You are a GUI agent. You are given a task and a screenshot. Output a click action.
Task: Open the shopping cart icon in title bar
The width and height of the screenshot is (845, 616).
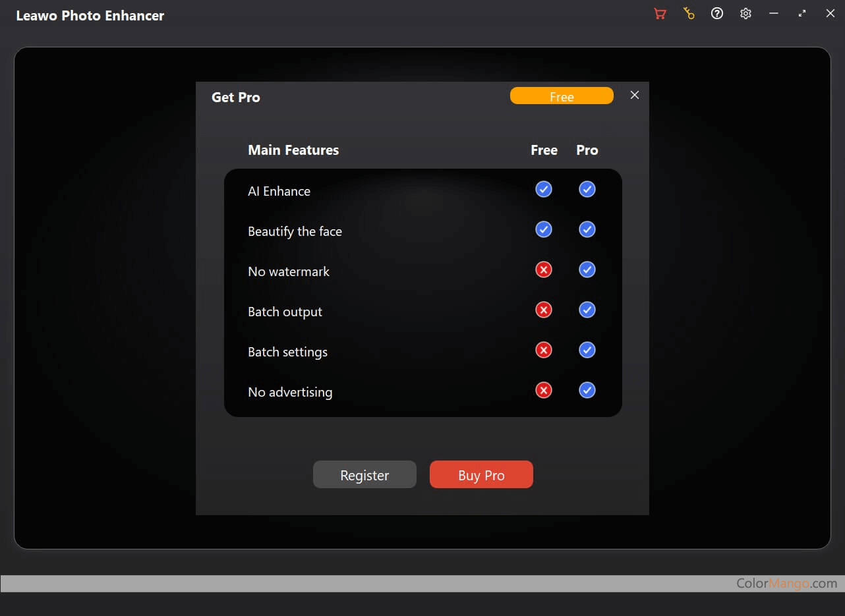[x=660, y=14]
